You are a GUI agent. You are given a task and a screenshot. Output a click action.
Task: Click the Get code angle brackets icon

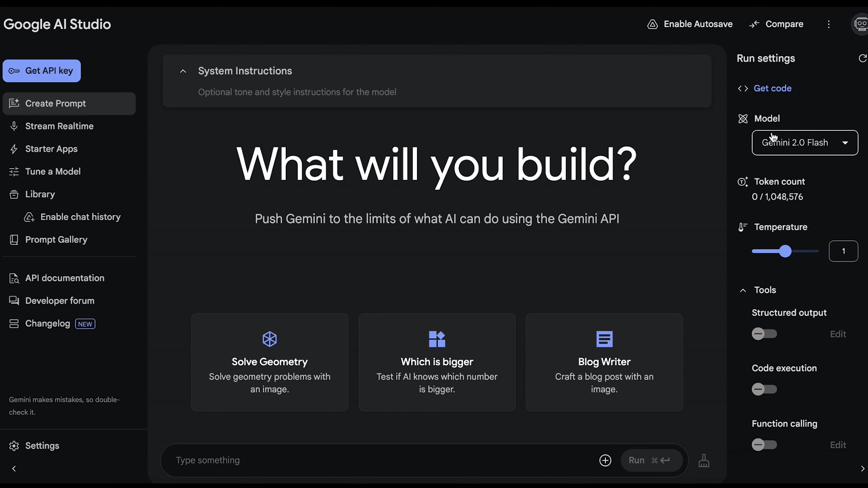(x=743, y=88)
